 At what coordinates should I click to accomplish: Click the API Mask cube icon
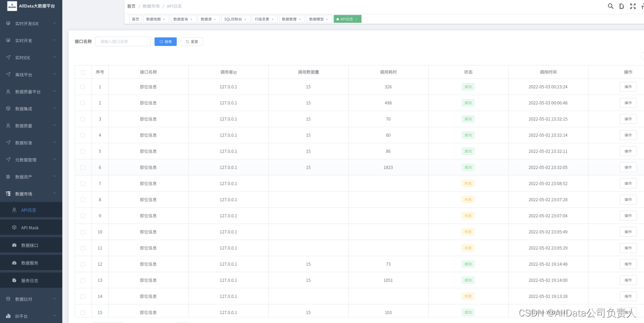point(14,228)
